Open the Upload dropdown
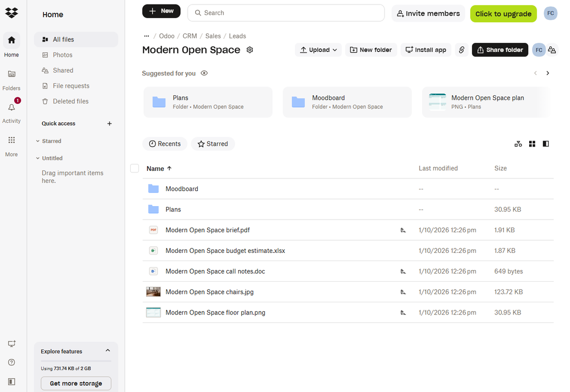Screen dimensions: 570x392 [318, 50]
